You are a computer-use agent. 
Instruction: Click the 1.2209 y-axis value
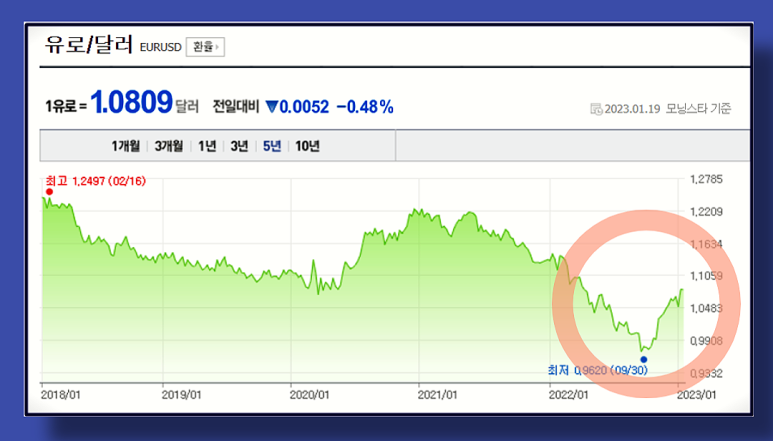click(x=706, y=212)
